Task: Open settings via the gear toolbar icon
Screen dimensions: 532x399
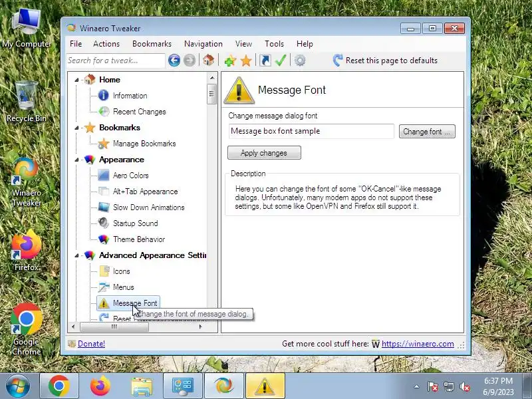Action: pyautogui.click(x=300, y=61)
